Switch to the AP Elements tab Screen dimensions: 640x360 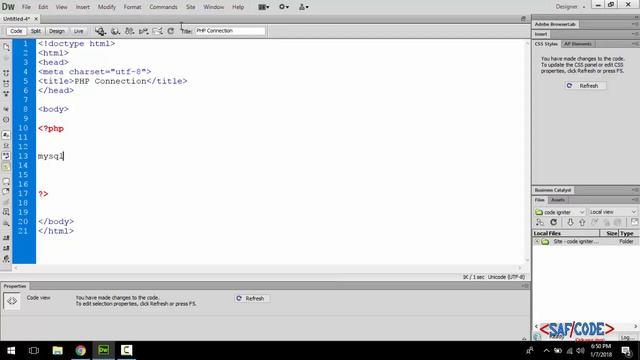[x=578, y=44]
